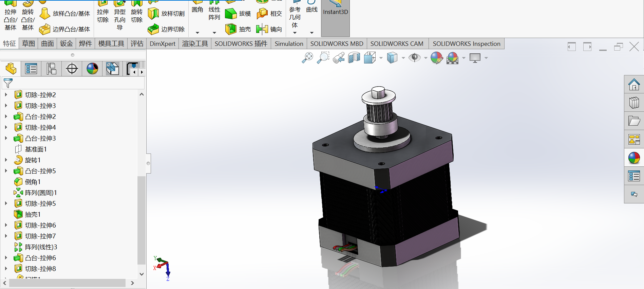This screenshot has height=289, width=644.
Task: Click the View Settings monitor icon
Action: click(x=475, y=58)
